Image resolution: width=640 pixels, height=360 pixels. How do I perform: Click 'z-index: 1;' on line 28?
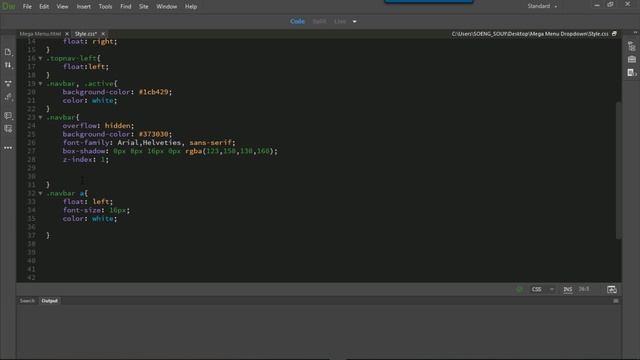point(86,160)
